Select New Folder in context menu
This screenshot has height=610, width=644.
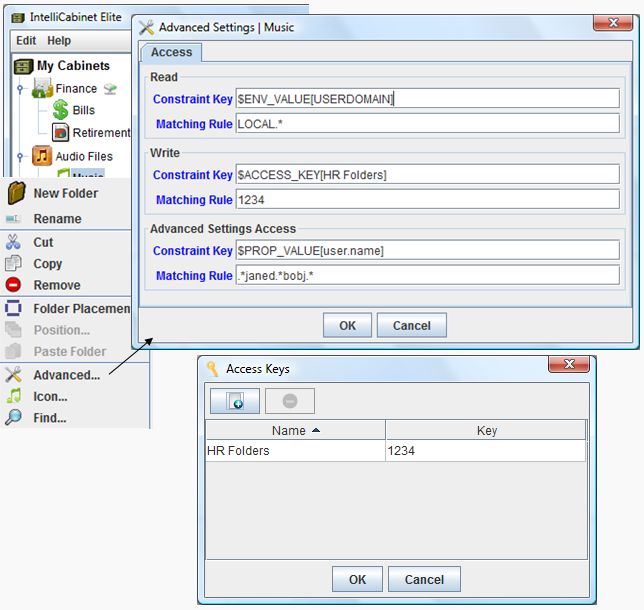pos(65,194)
